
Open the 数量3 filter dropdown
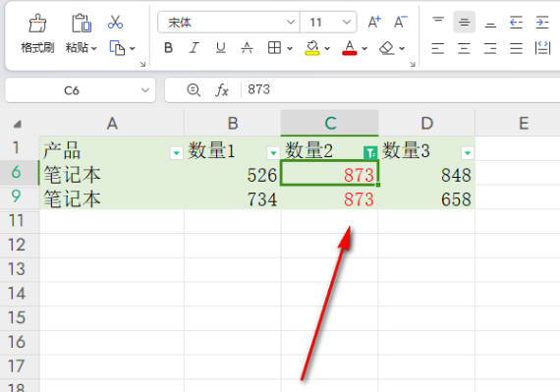click(x=468, y=153)
